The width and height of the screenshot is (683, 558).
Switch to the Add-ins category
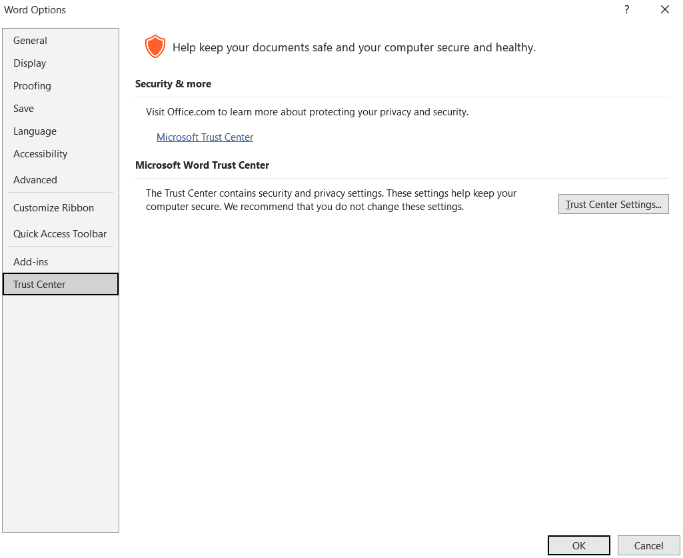click(x=31, y=262)
